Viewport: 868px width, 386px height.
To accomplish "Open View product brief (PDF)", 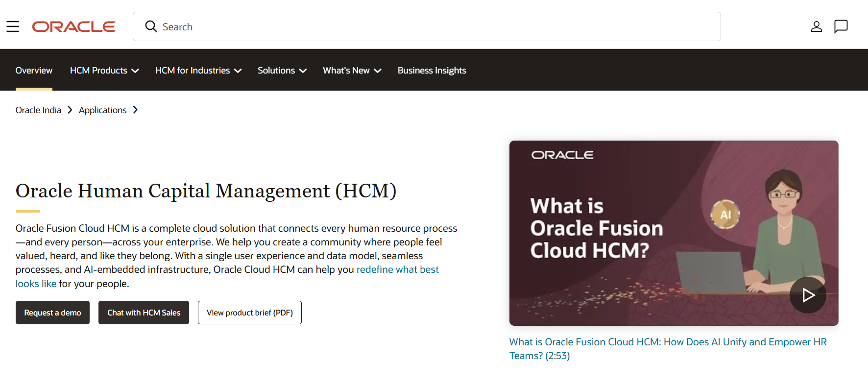I will pyautogui.click(x=250, y=313).
